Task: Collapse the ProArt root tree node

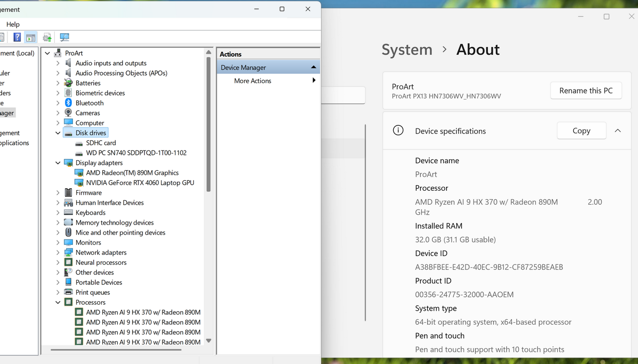Action: click(48, 53)
